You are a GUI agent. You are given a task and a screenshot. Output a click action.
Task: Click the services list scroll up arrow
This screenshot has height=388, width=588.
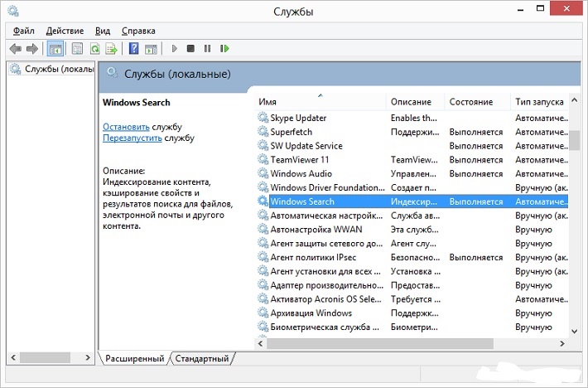[574, 100]
